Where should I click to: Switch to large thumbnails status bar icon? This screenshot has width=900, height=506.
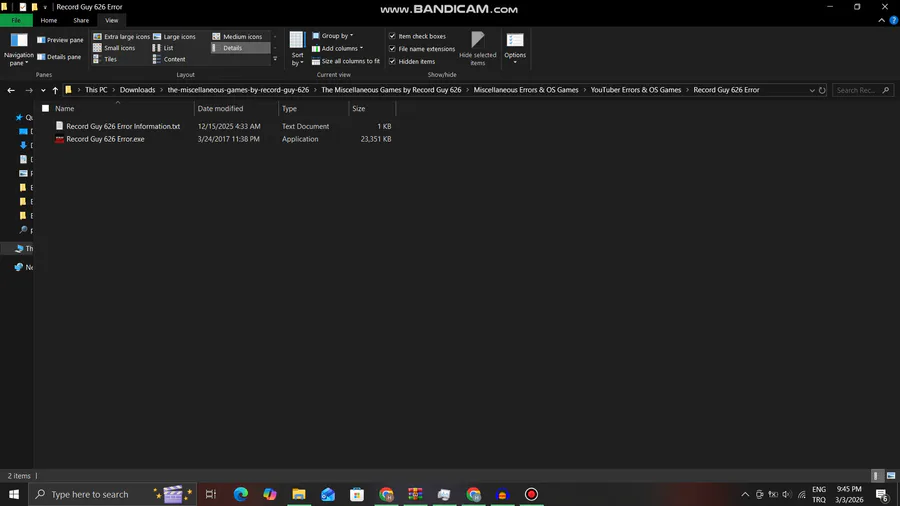[x=891, y=476]
